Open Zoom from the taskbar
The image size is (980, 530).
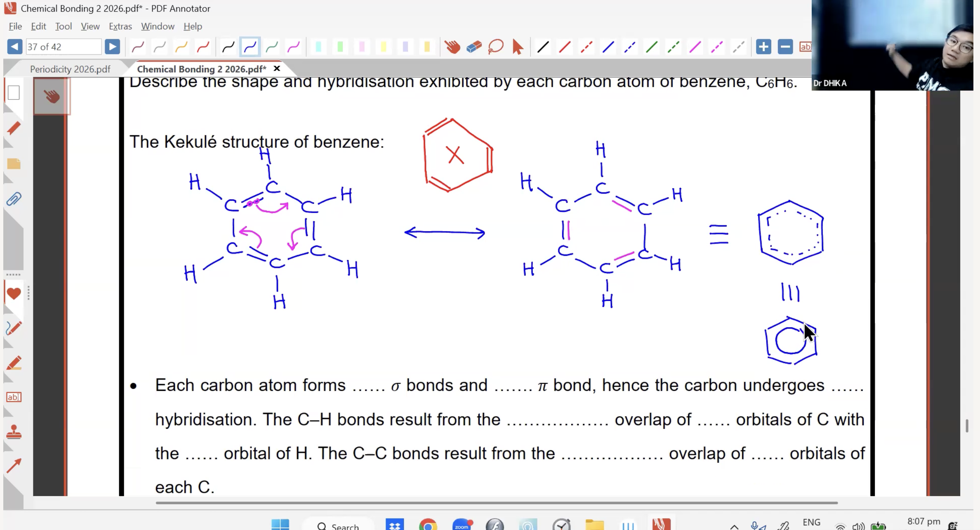[462, 525]
